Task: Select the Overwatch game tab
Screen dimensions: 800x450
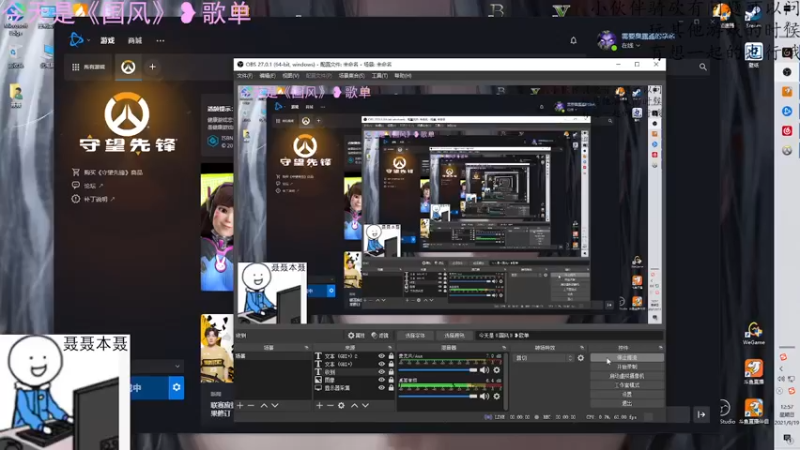Action: [x=128, y=67]
